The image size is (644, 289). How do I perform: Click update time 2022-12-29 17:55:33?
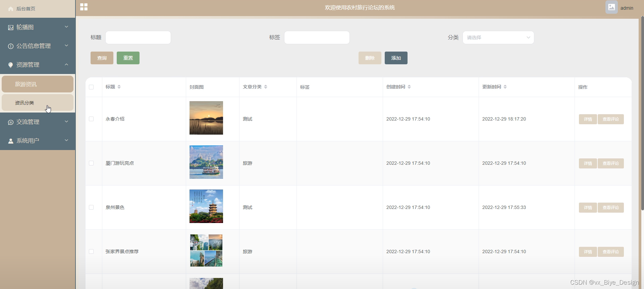pyautogui.click(x=504, y=207)
